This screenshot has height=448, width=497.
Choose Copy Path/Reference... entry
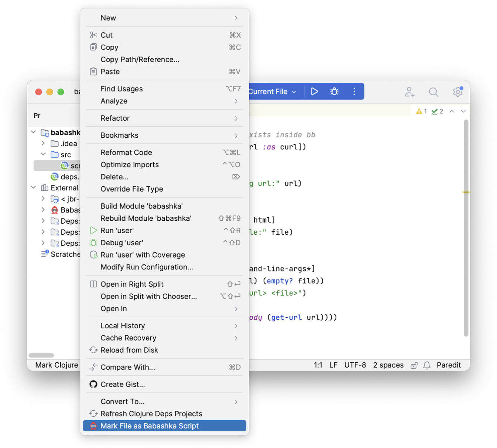click(x=164, y=59)
